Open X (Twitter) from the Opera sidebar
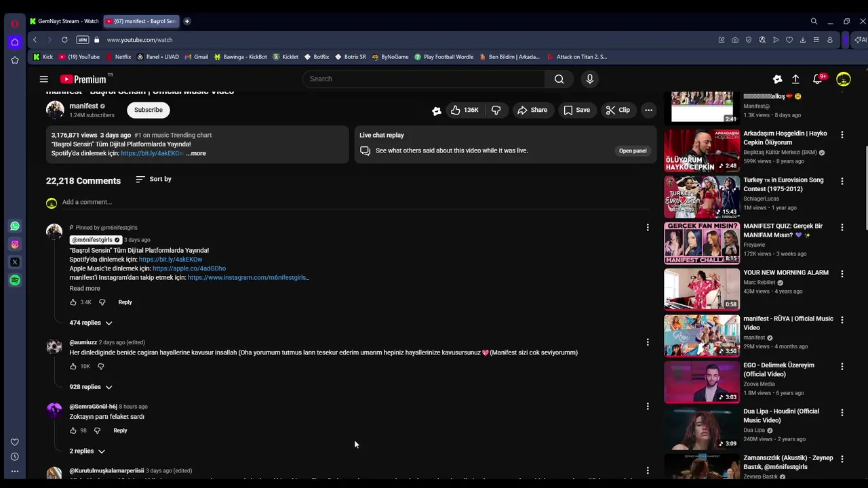 click(15, 262)
